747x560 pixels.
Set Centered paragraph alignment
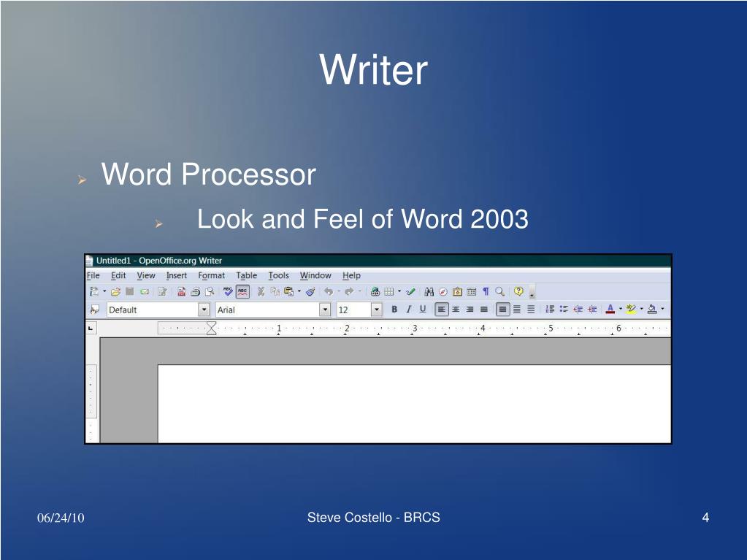pyautogui.click(x=456, y=310)
